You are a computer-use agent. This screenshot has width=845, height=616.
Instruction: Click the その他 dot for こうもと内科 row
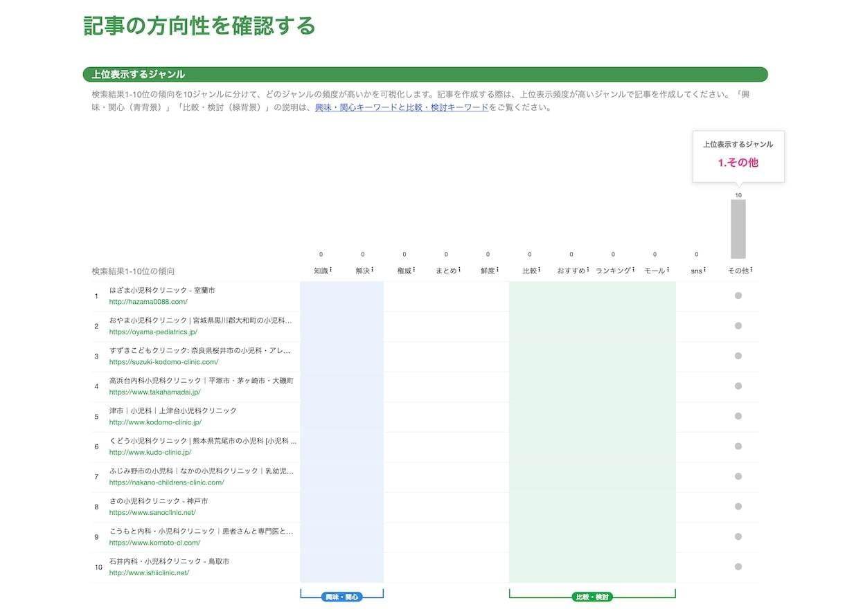point(738,536)
